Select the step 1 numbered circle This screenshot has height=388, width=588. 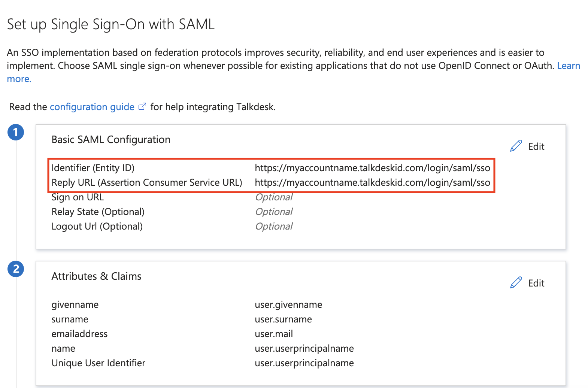16,132
